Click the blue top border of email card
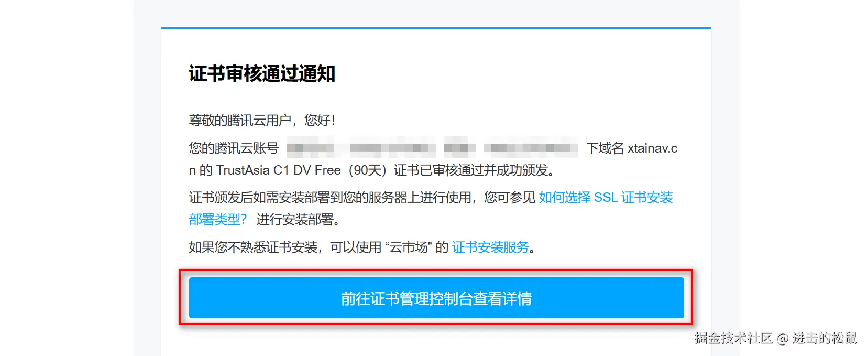This screenshot has height=356, width=868. tap(436, 28)
